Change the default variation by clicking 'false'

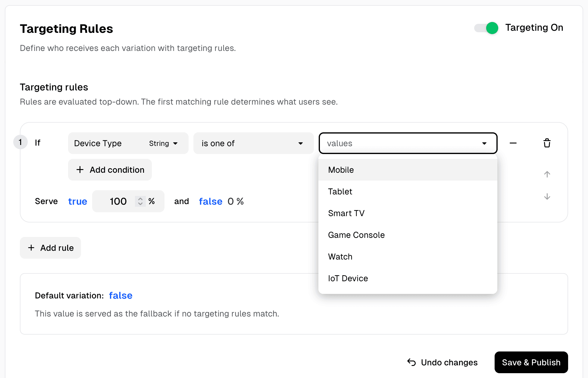click(x=120, y=295)
